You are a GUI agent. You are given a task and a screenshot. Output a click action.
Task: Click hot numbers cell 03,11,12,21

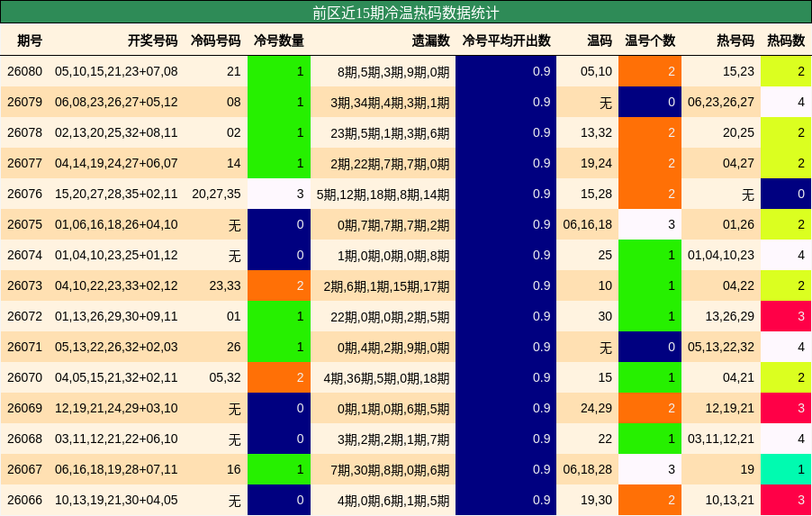click(721, 439)
